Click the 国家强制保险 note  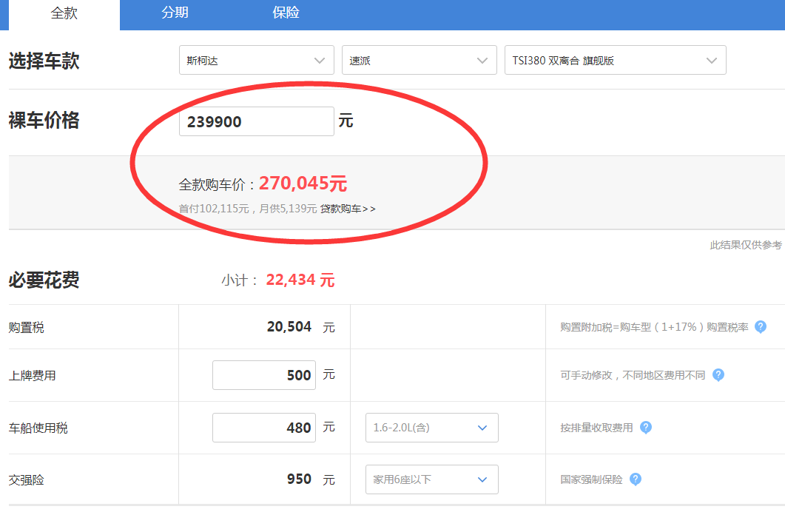(x=591, y=479)
